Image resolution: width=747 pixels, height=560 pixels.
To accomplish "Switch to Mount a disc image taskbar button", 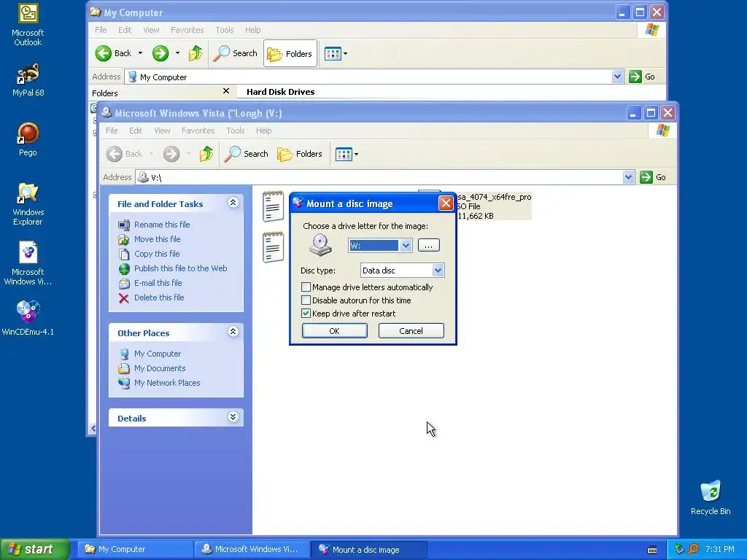I will [x=369, y=549].
